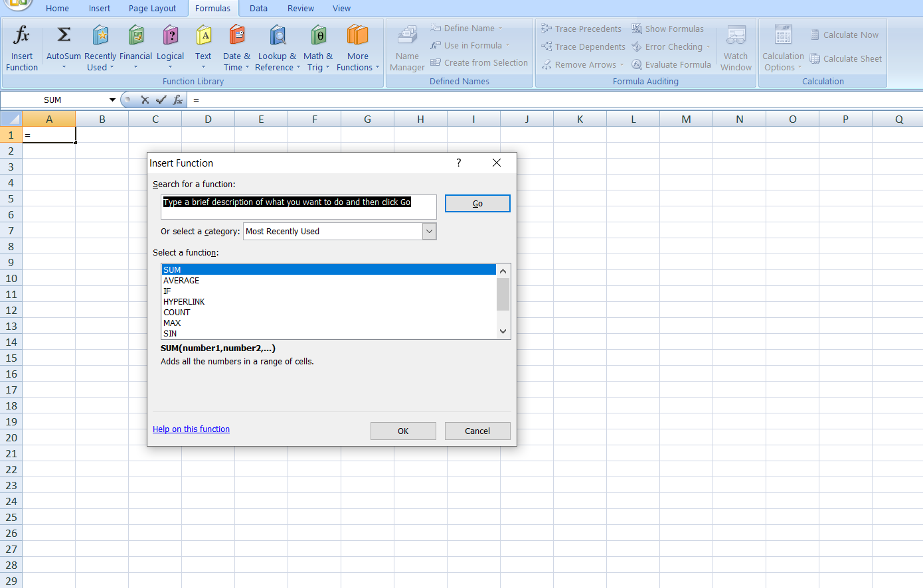This screenshot has height=588, width=923.
Task: Open the Logical functions book icon
Action: [171, 35]
